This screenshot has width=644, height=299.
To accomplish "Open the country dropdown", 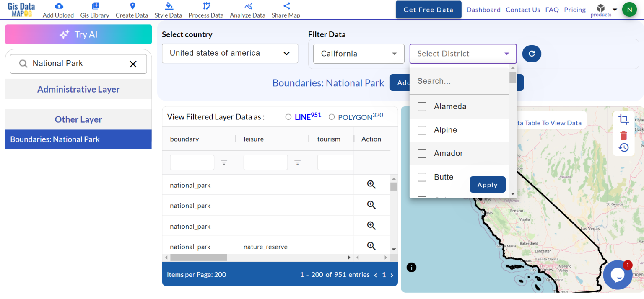I will click(230, 53).
